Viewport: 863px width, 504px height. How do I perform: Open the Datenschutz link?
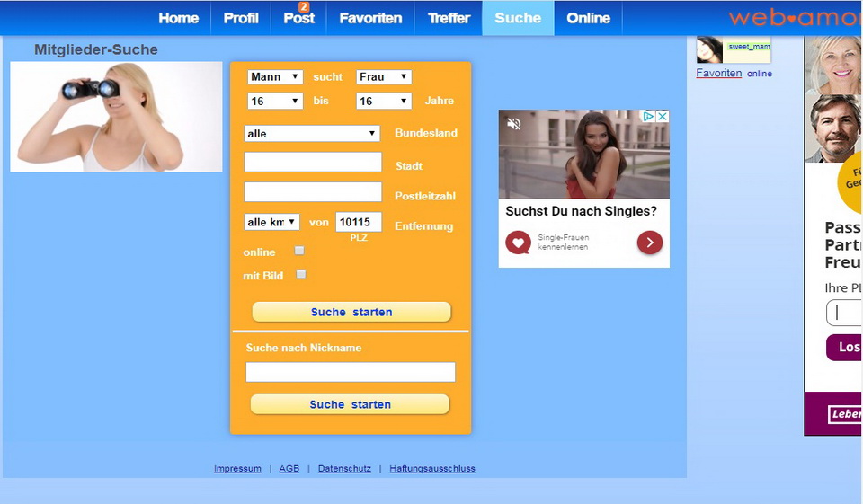(344, 469)
